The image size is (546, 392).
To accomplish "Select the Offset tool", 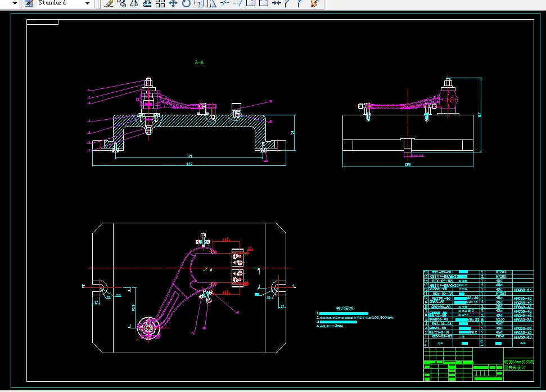I will point(147,3).
